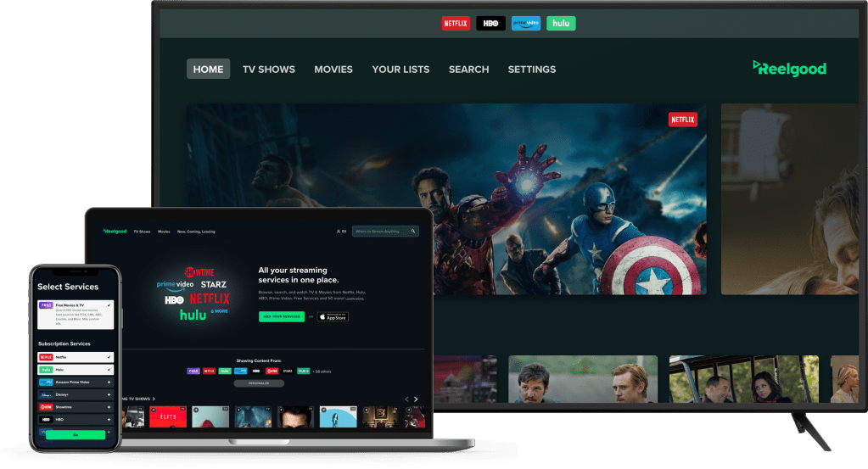This screenshot has height=469, width=868.
Task: Add Showtime on the phone
Action: tap(76, 407)
